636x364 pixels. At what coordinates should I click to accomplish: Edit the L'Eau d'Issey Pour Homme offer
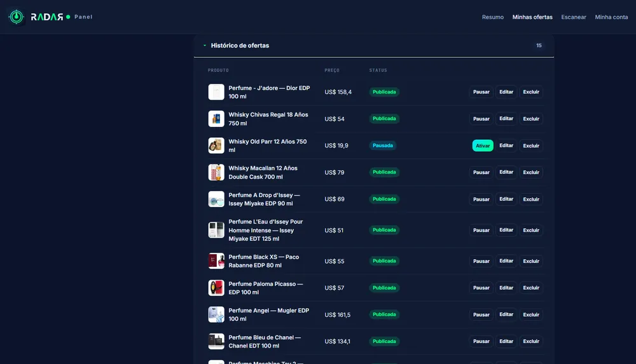click(506, 230)
